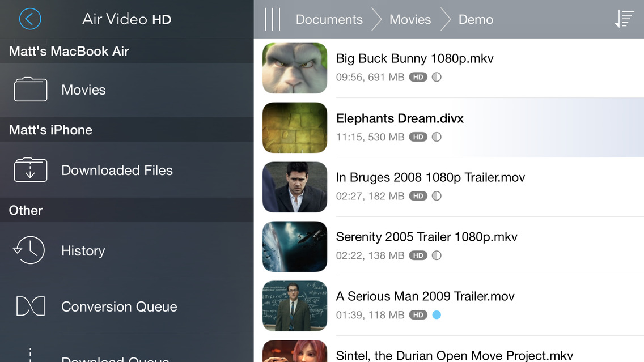Toggle watched status of In Bruges trailer

(x=437, y=196)
